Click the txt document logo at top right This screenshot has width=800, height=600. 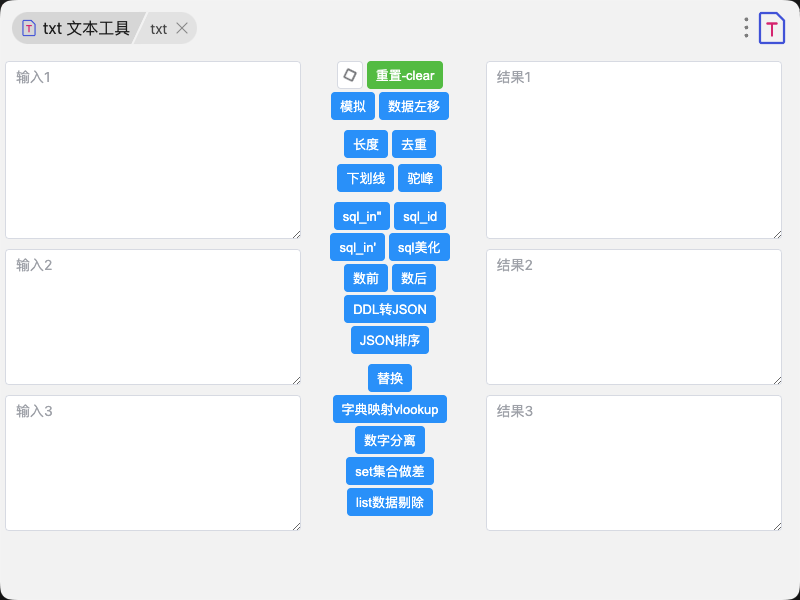pos(772,28)
